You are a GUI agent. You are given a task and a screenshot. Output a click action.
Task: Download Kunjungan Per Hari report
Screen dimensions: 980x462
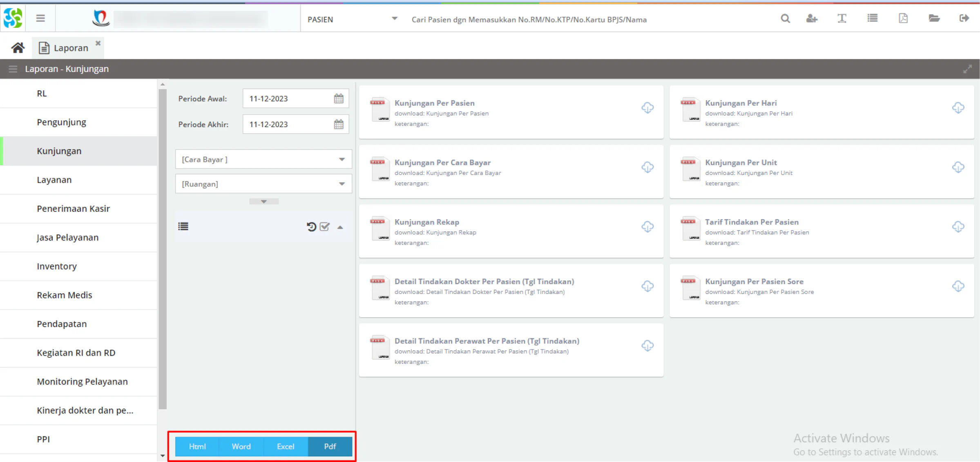(958, 108)
